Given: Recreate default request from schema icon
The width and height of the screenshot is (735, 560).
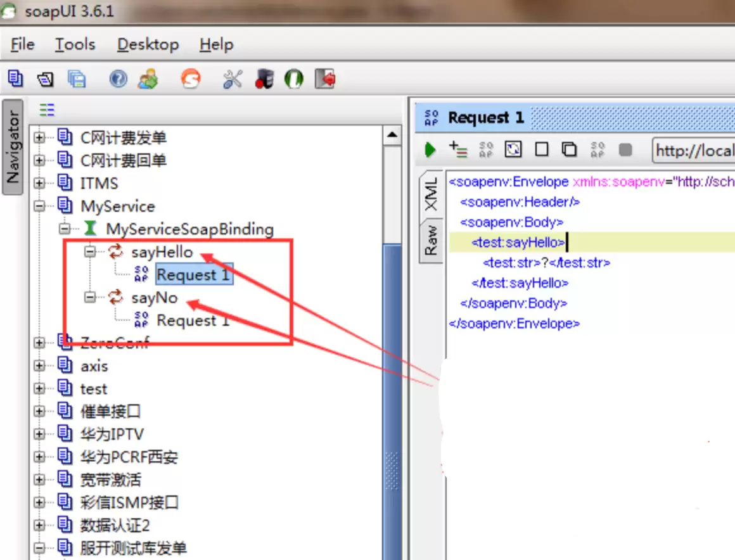Looking at the screenshot, I should pos(513,150).
